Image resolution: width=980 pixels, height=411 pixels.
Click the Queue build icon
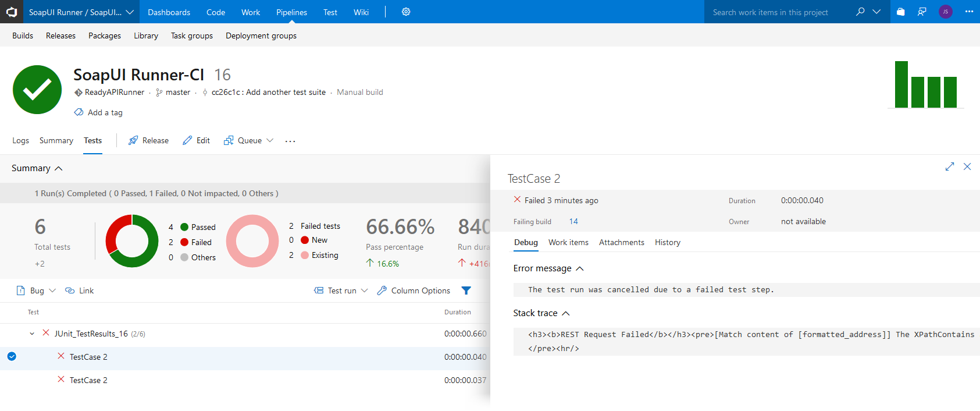click(229, 140)
